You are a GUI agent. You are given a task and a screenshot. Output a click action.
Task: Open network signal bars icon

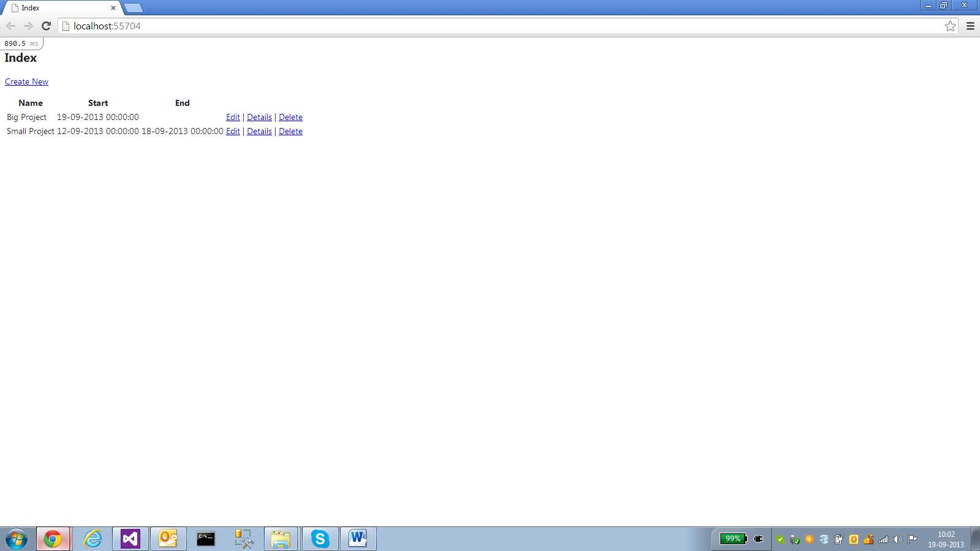point(883,539)
